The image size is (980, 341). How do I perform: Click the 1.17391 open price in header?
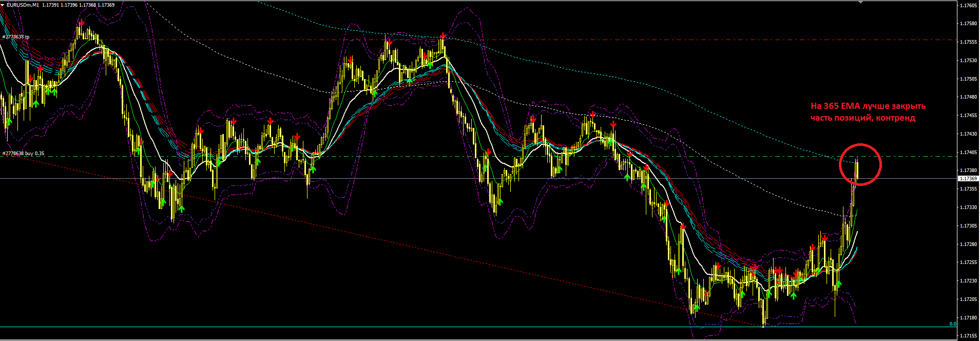50,5
